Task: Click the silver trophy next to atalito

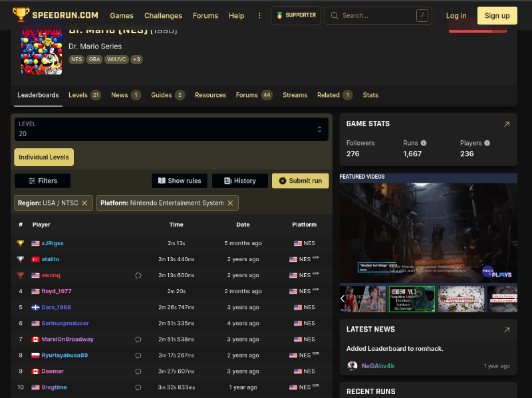Action: (21, 259)
